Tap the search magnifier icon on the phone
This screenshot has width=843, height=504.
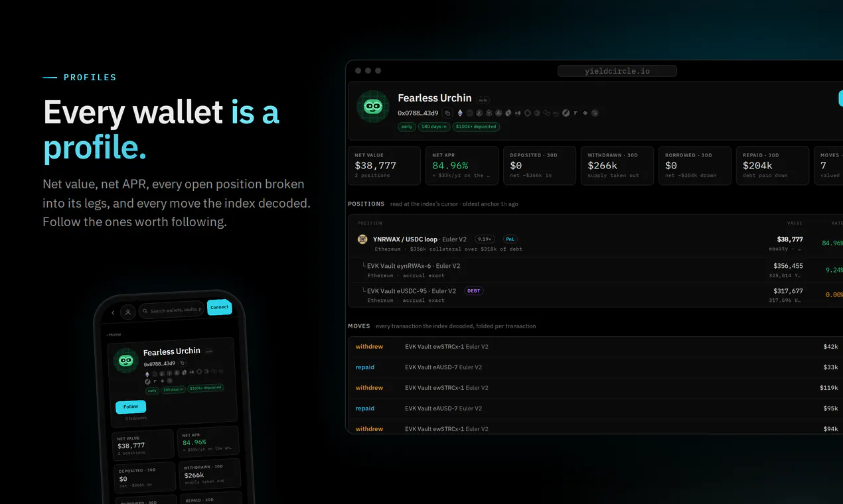(x=145, y=310)
